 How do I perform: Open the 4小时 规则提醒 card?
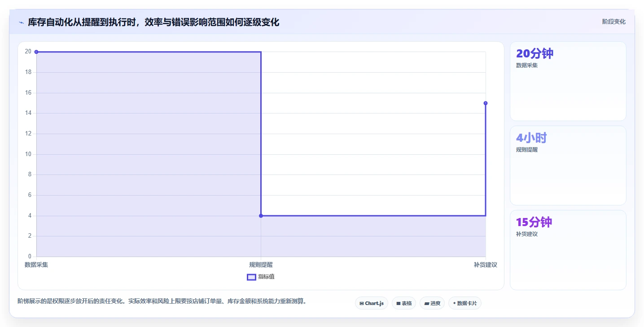[568, 166]
